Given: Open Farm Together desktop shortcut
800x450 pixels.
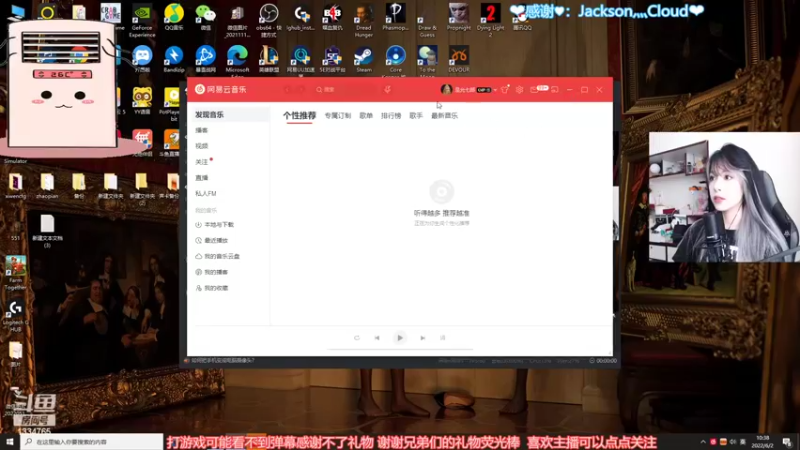Looking at the screenshot, I should (16, 273).
